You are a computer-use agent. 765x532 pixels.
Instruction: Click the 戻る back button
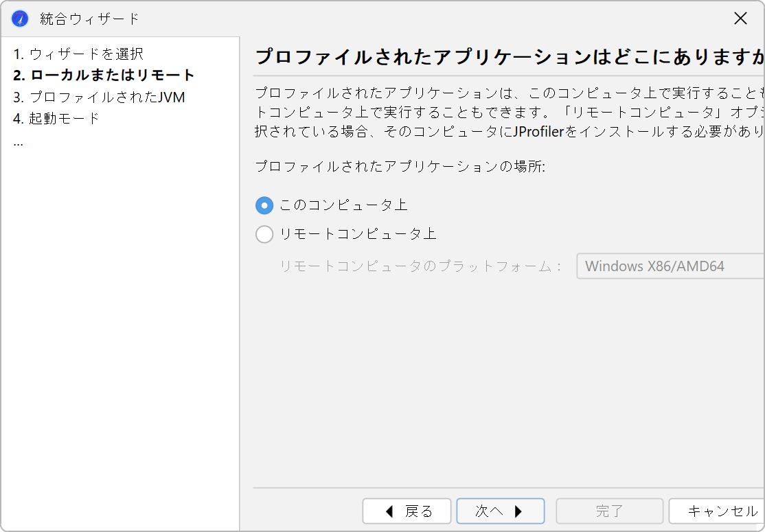pos(407,511)
